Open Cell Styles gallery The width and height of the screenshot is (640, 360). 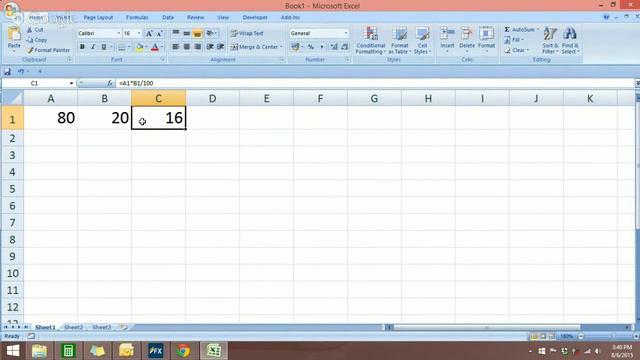point(422,40)
